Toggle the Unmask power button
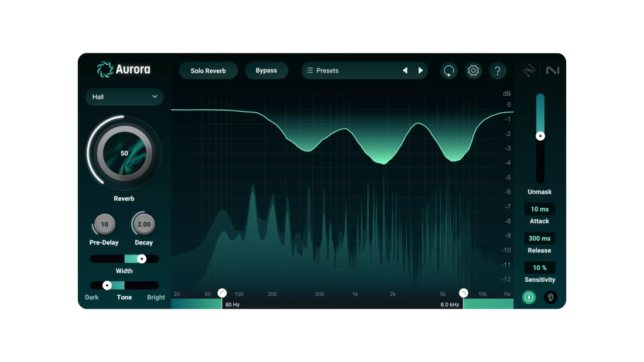The image size is (644, 362). [x=529, y=297]
